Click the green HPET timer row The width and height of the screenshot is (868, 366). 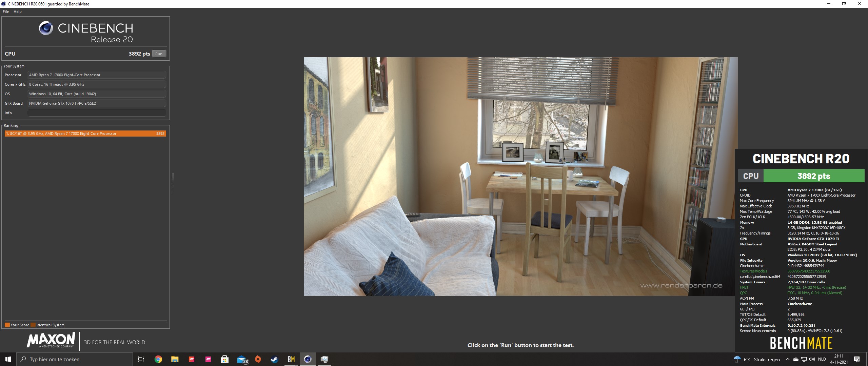click(x=793, y=287)
